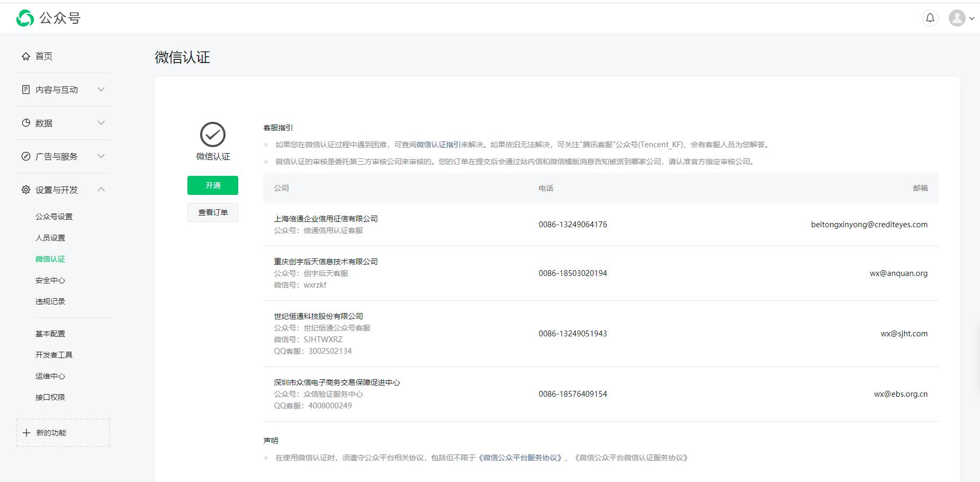
Task: Click the 公司 column header
Action: point(281,188)
